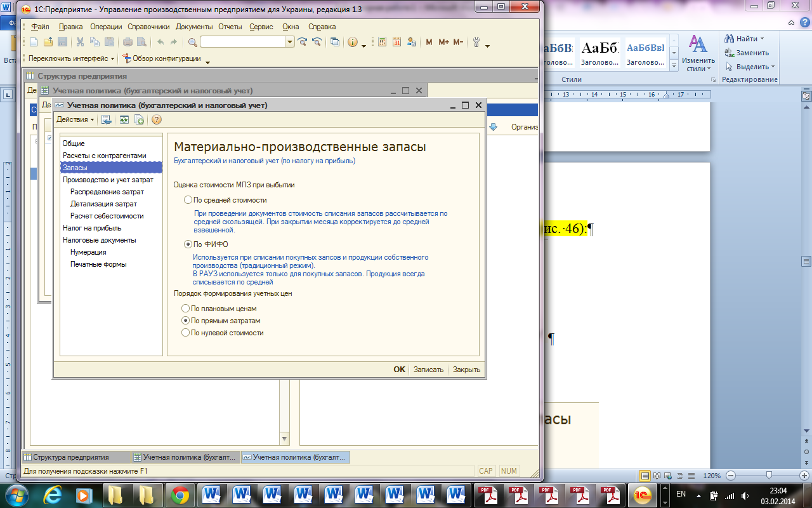This screenshot has height=508, width=812.
Task: Click the Закрыть button in the form
Action: click(x=466, y=370)
